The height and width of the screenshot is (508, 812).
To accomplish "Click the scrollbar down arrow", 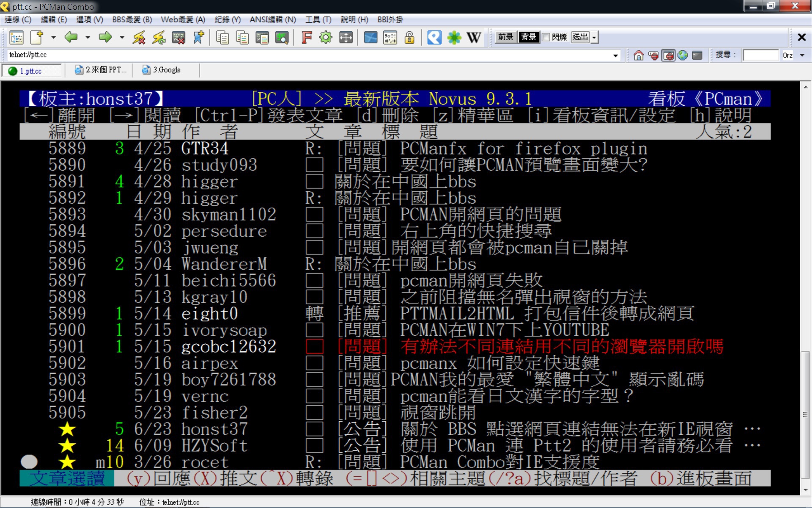I will [x=805, y=490].
